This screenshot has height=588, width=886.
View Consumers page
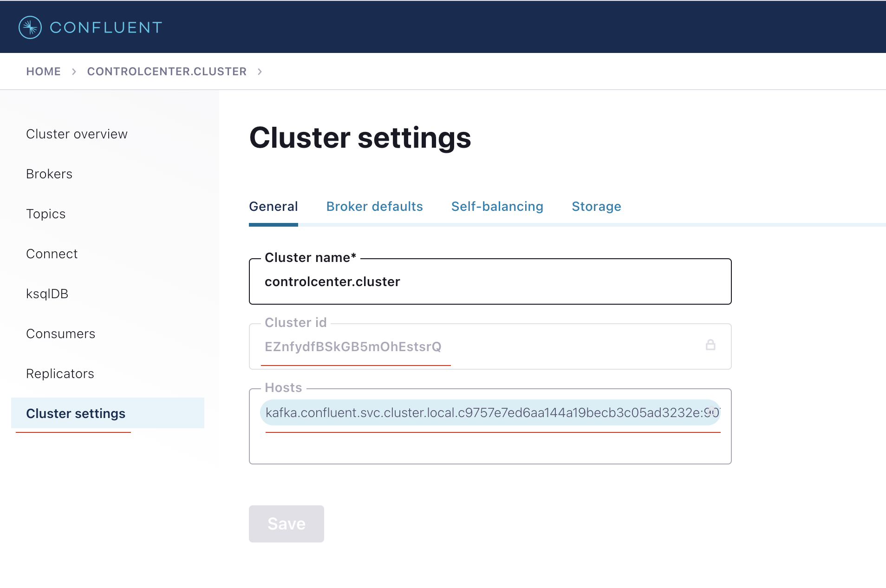click(x=60, y=334)
